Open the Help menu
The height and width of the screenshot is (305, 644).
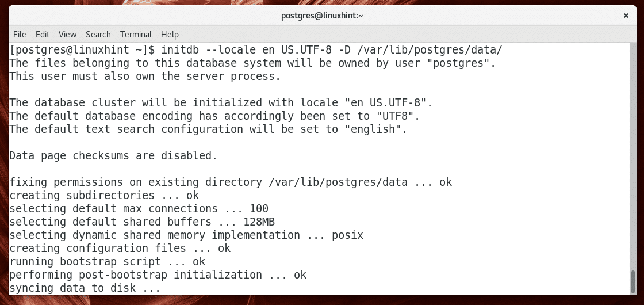coord(170,35)
